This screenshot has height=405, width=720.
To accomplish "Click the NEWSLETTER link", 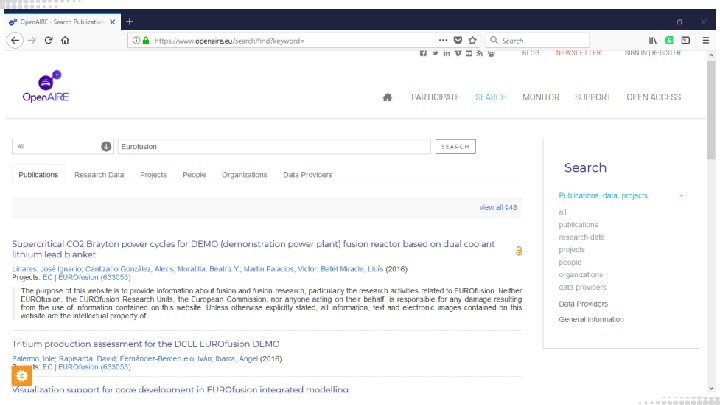I will tap(578, 53).
